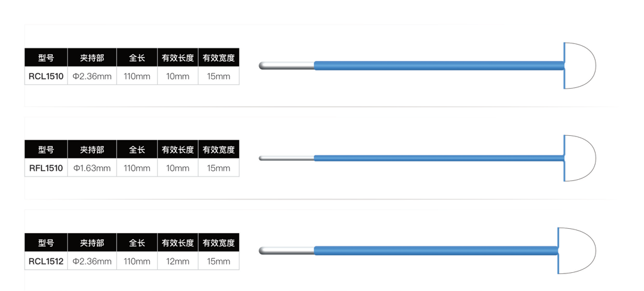Click the RCL1510 model number cell
The width and height of the screenshot is (644, 291).
(46, 76)
